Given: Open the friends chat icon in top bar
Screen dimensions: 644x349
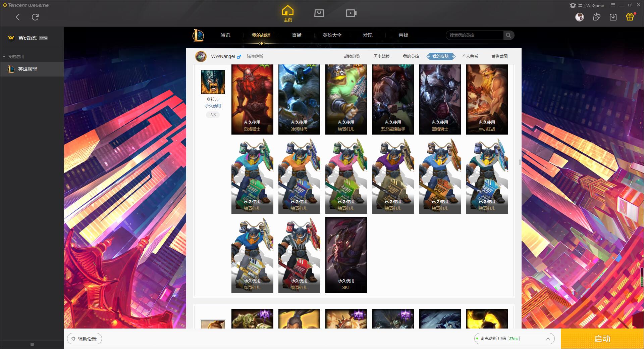Looking at the screenshot, I should 596,17.
